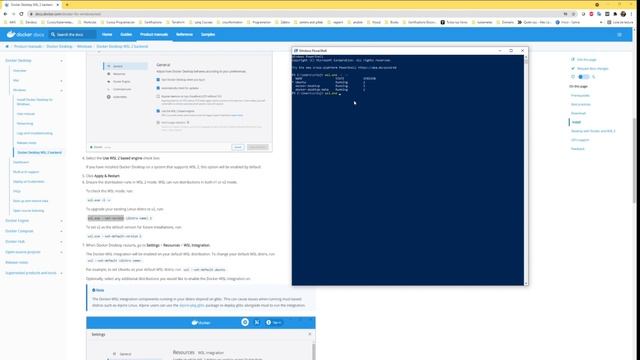Jump to the Download section
The image size is (640, 360).
pos(578,113)
